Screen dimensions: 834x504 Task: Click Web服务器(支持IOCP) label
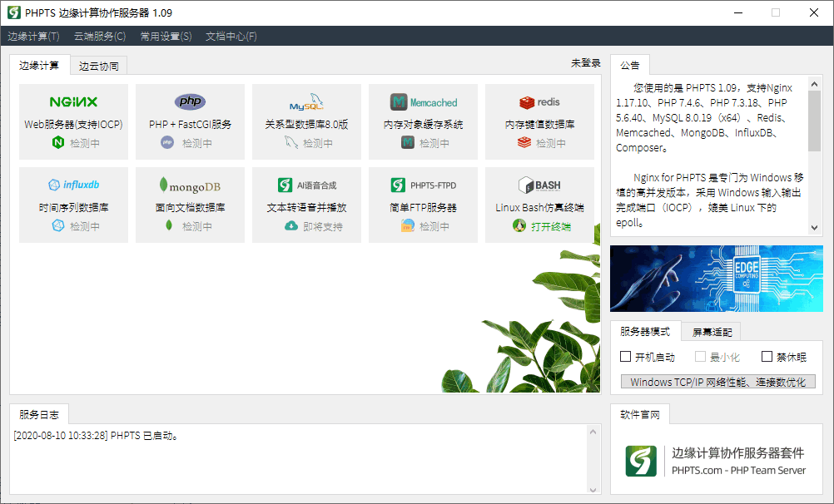[x=73, y=124]
